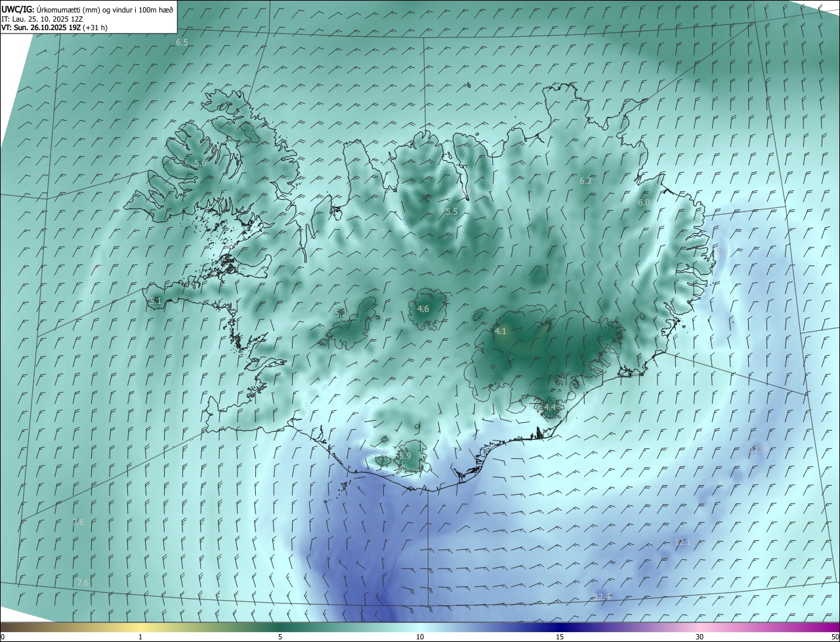Click the title line 'UWC/IG: Úrkomumætti (mm) og vindur'
The width and height of the screenshot is (840, 642).
tap(87, 9)
